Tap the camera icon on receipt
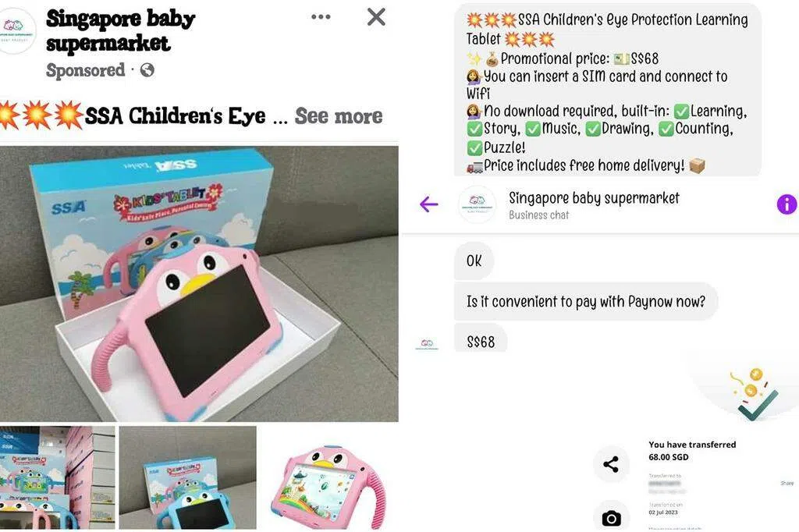 (611, 518)
